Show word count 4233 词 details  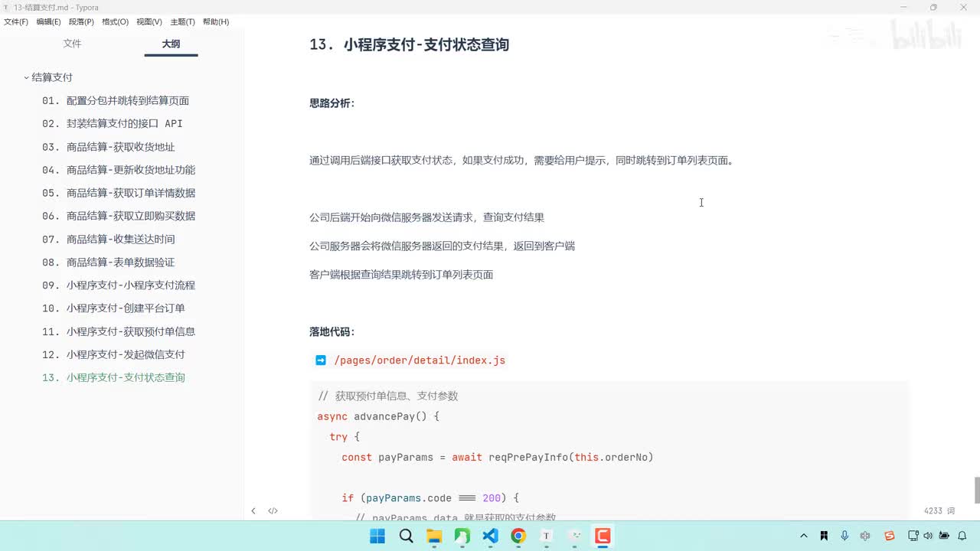click(939, 511)
